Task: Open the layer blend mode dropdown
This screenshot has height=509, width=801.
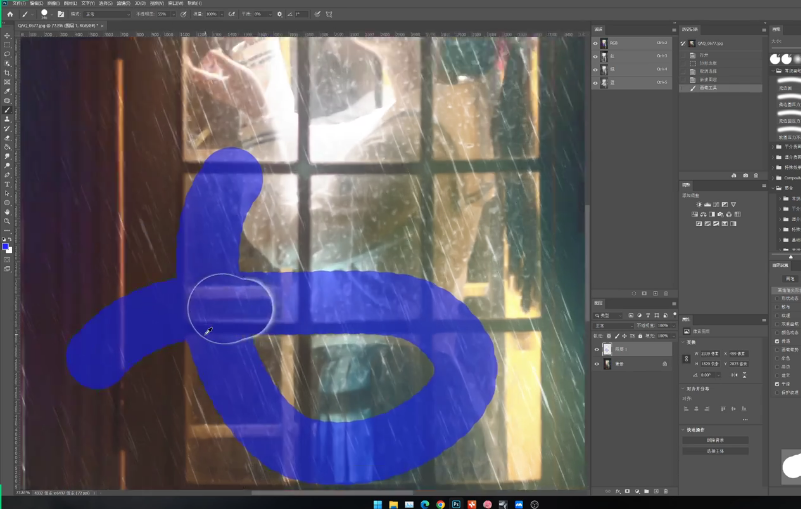Action: (x=614, y=326)
